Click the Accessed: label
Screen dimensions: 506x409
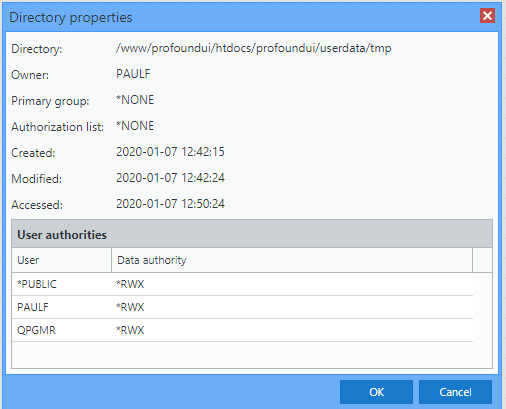click(x=37, y=205)
